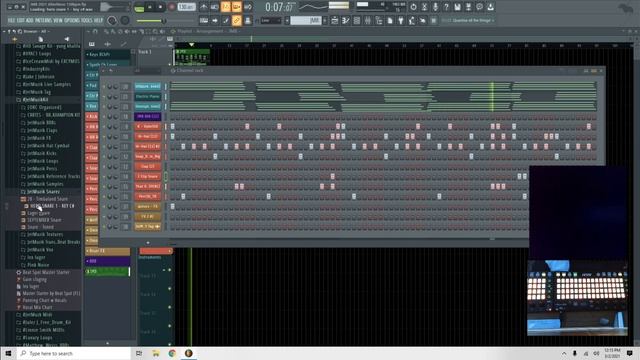Viewport: 640px width, 360px height.
Task: Open the snap 'Line' dropdown
Action: [271, 20]
